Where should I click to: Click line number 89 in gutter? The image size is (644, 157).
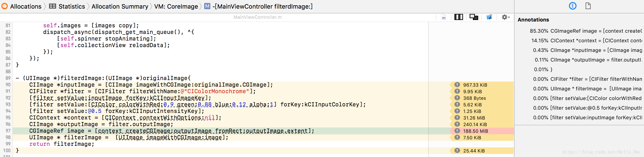[8, 78]
